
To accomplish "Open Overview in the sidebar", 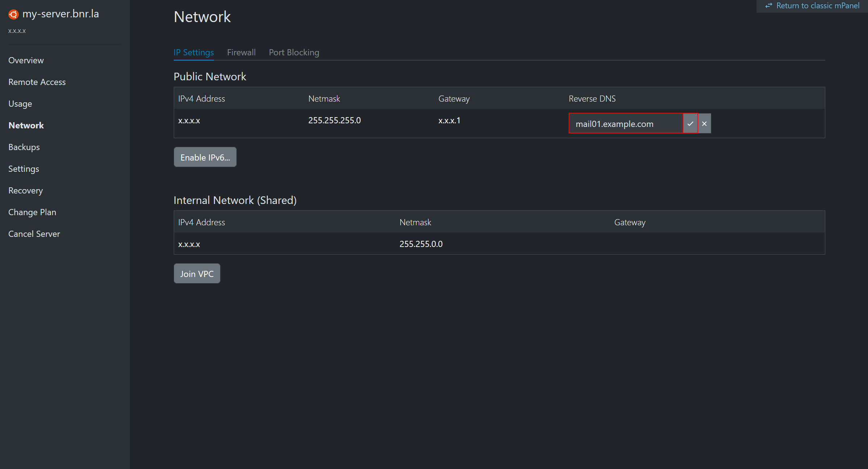I will click(x=26, y=60).
